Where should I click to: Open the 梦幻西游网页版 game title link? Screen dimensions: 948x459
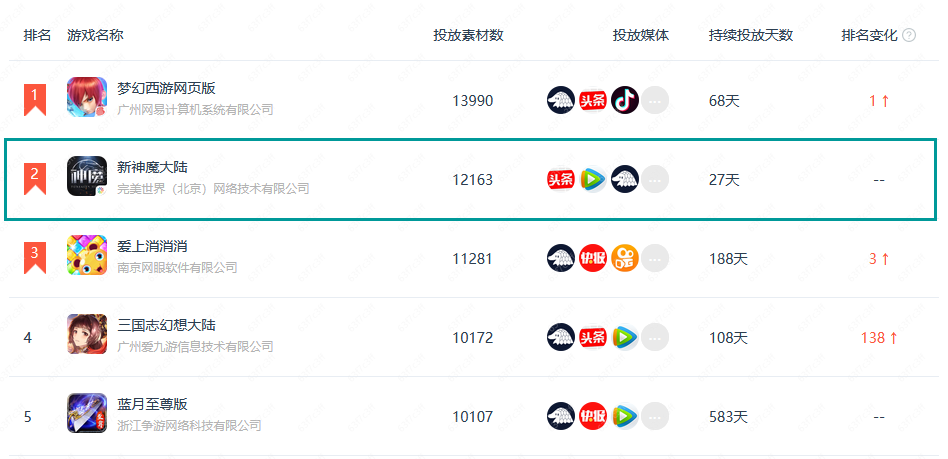[166, 88]
